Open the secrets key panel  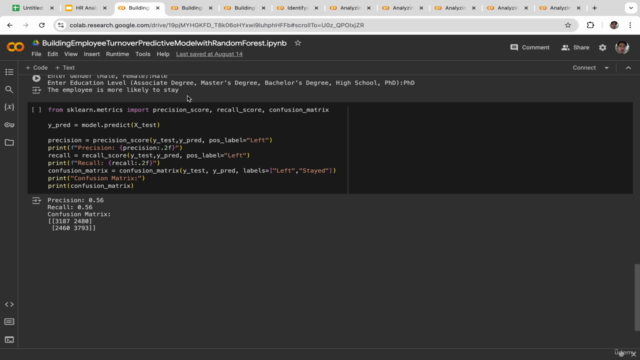9,125
